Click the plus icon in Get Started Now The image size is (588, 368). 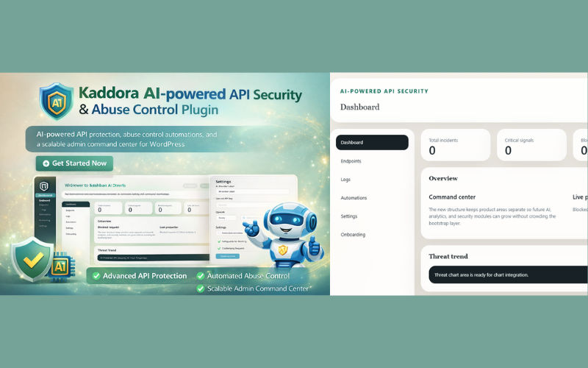coord(46,163)
